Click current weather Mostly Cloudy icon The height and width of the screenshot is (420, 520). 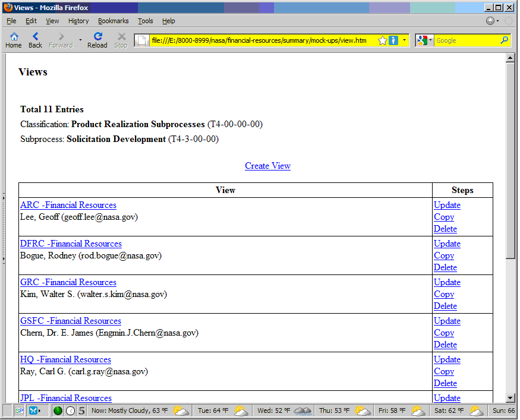tap(181, 410)
